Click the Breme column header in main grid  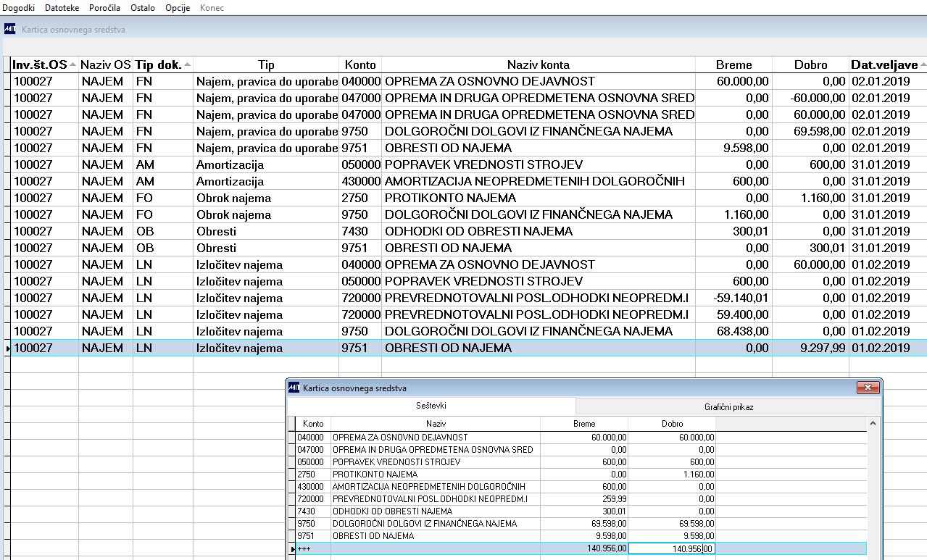[734, 64]
